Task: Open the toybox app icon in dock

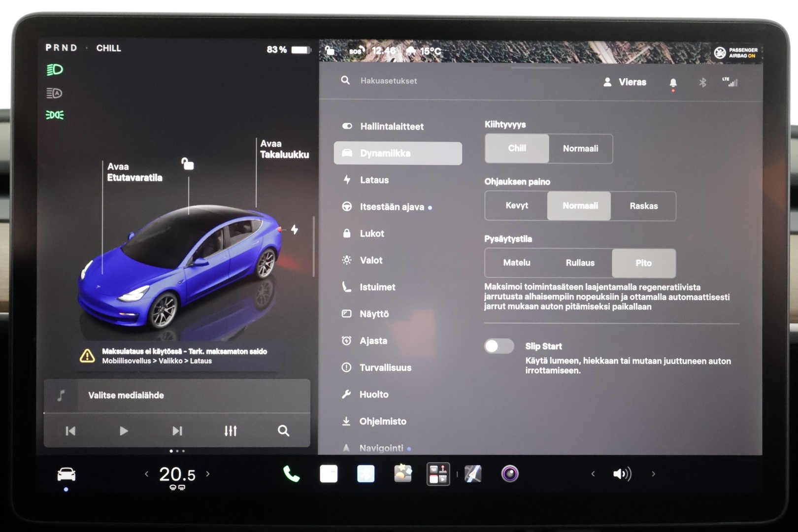Action: 402,474
